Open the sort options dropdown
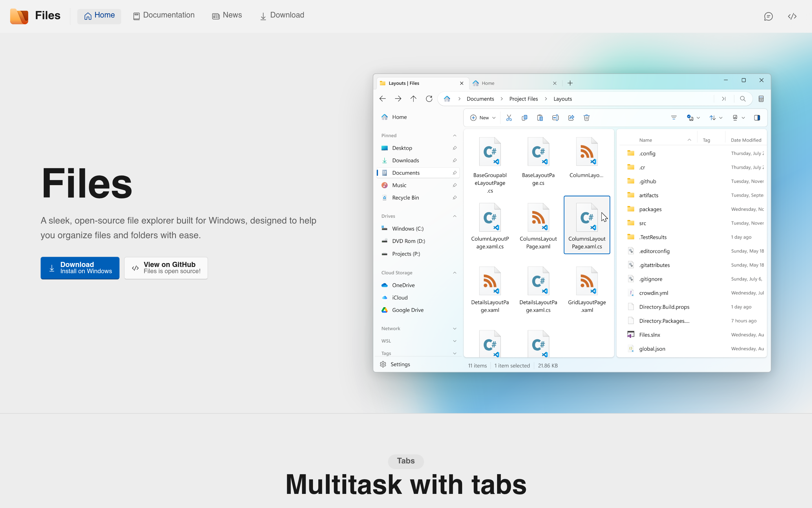The height and width of the screenshot is (508, 812). (x=716, y=118)
